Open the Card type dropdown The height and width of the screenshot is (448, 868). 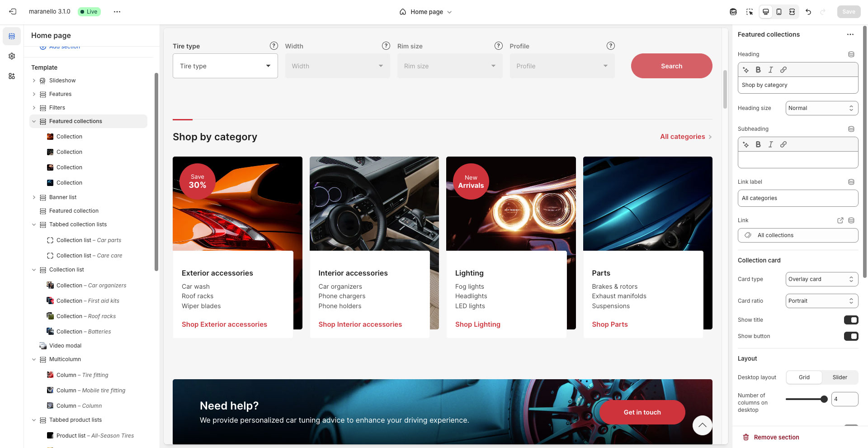coord(821,279)
